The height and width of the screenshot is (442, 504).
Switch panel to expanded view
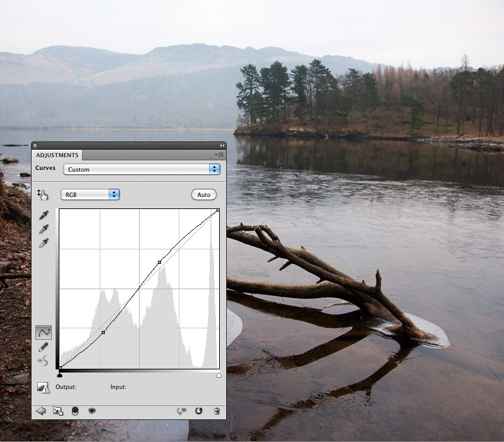(57, 410)
